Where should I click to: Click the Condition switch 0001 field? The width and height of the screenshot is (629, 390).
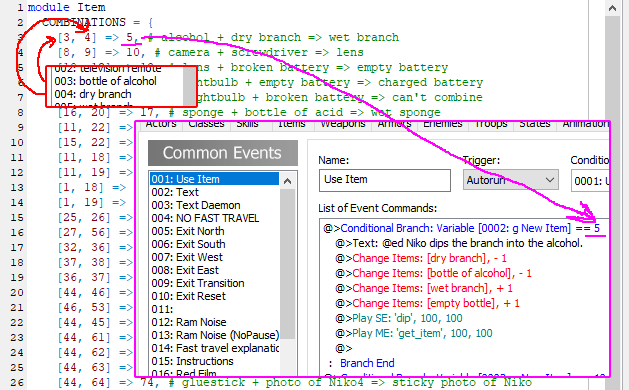click(590, 181)
